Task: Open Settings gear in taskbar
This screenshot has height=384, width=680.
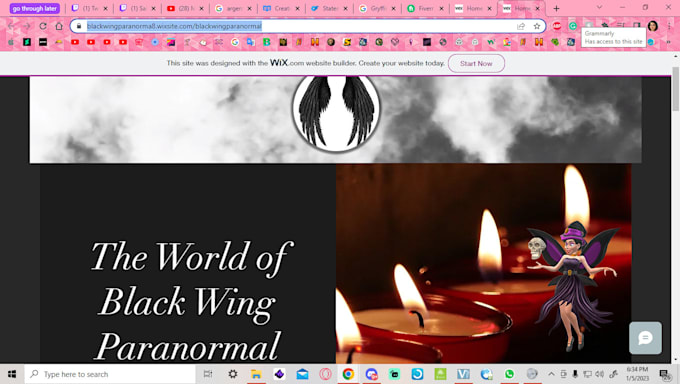Action: pos(233,374)
